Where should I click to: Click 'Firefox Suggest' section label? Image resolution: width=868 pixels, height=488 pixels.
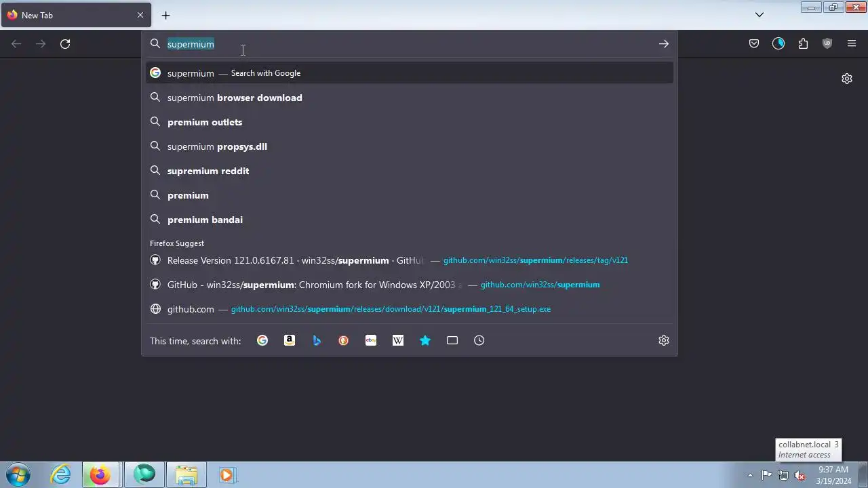(x=177, y=243)
